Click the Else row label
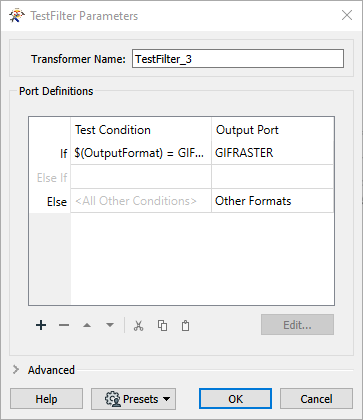 point(57,202)
